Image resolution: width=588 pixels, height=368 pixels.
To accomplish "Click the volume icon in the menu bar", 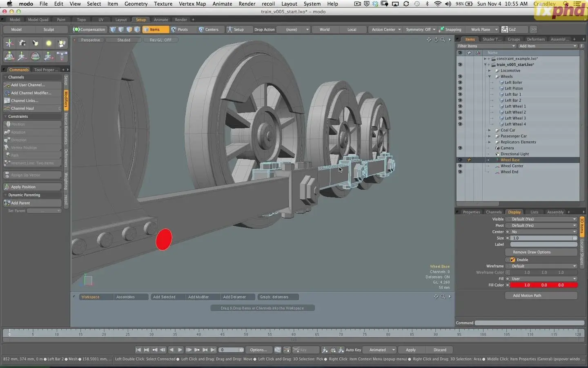I will click(x=448, y=4).
